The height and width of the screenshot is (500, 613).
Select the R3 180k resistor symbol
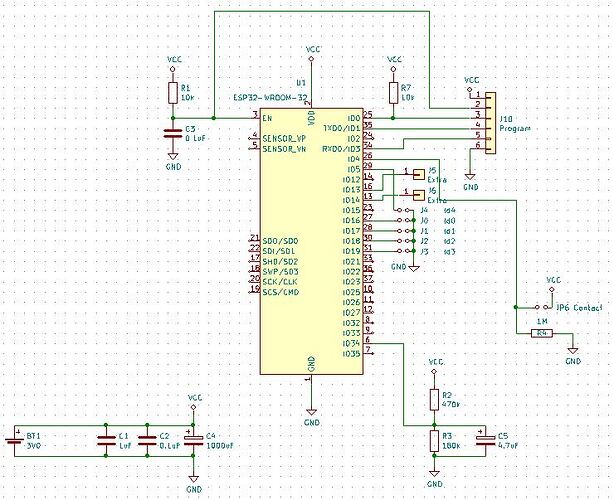pyautogui.click(x=434, y=441)
